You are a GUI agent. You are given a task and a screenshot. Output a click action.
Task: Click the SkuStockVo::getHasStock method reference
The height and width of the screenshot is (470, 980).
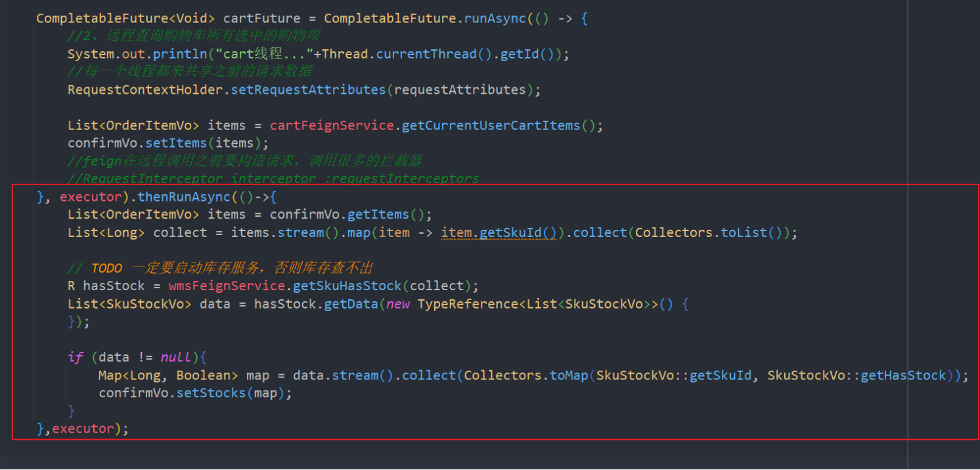point(857,375)
